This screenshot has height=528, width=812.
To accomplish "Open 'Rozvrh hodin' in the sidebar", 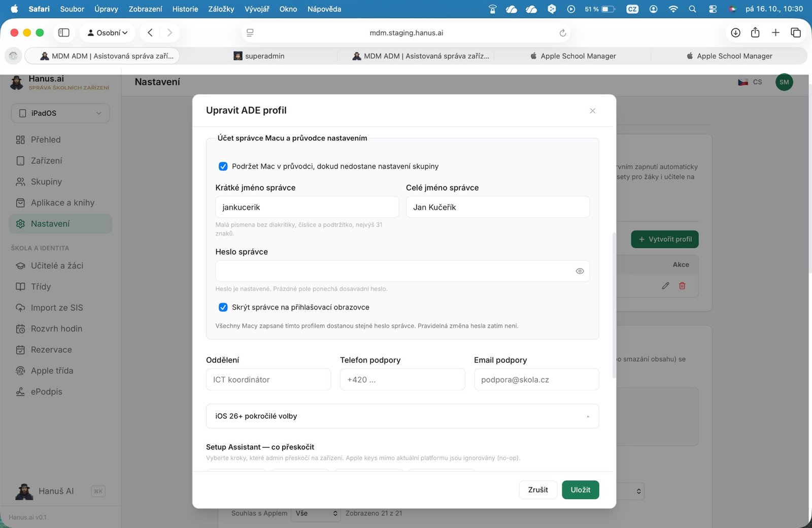I will pos(60,329).
